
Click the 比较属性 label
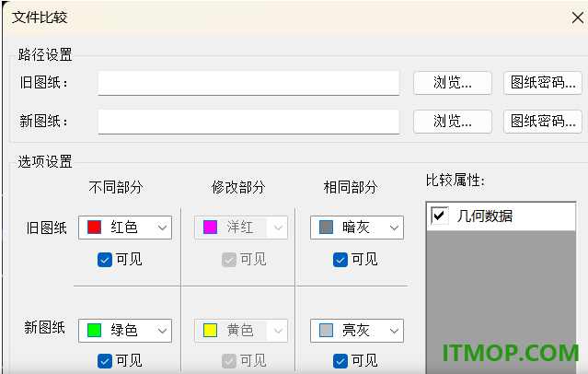point(455,181)
